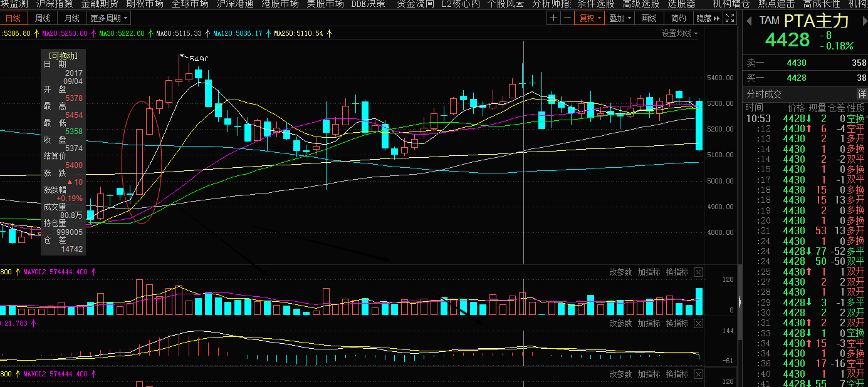The image size is (868, 387).
Task: Click the fullscreen expand chart icon
Action: tap(731, 18)
